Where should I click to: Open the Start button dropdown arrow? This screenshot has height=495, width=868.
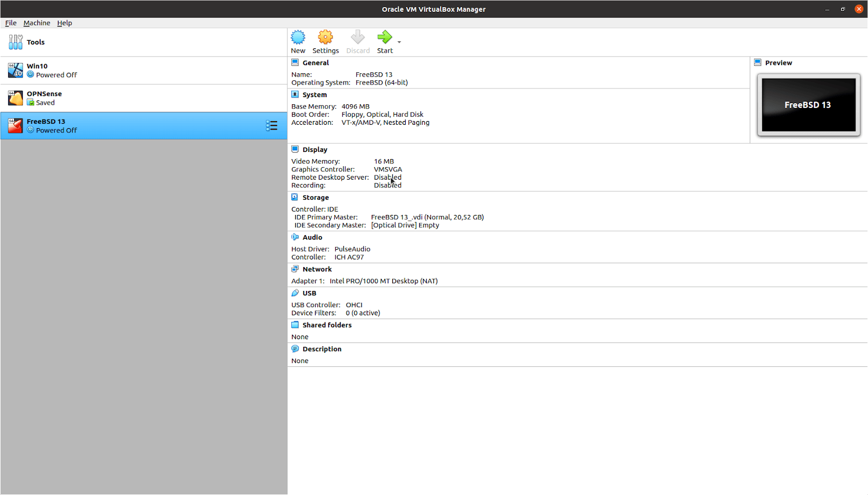(399, 42)
